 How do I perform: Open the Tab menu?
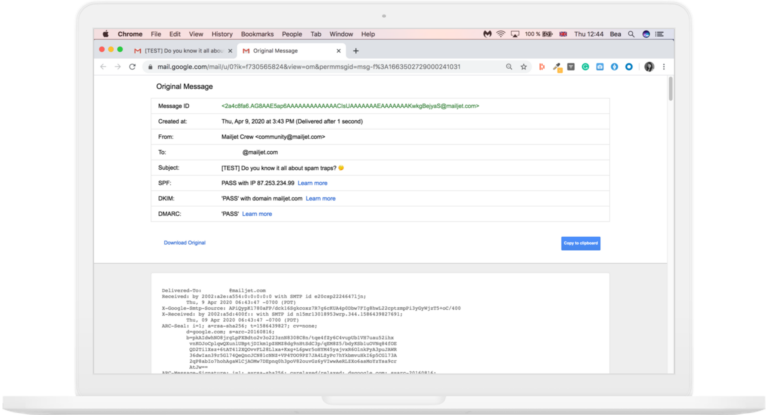coord(316,34)
